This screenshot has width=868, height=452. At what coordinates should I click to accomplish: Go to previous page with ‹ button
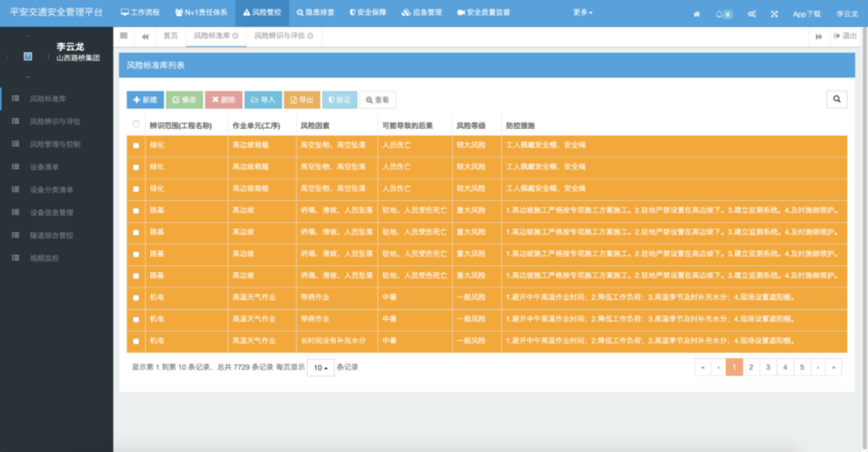coord(718,367)
